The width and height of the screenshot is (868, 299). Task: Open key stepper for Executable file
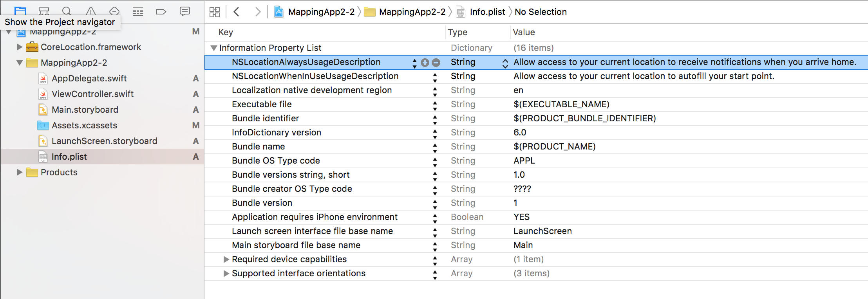(435, 105)
